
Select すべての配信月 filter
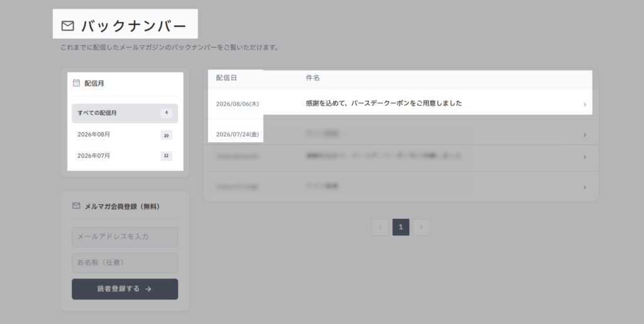click(125, 113)
